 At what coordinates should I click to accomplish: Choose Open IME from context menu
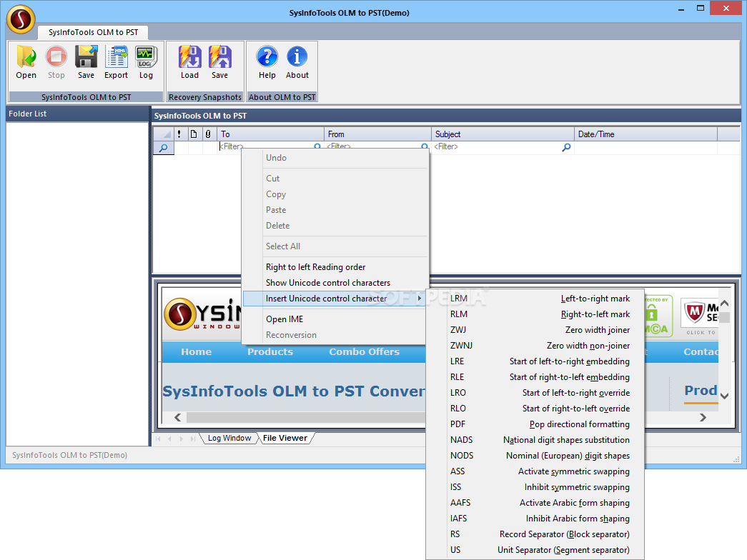(335, 319)
